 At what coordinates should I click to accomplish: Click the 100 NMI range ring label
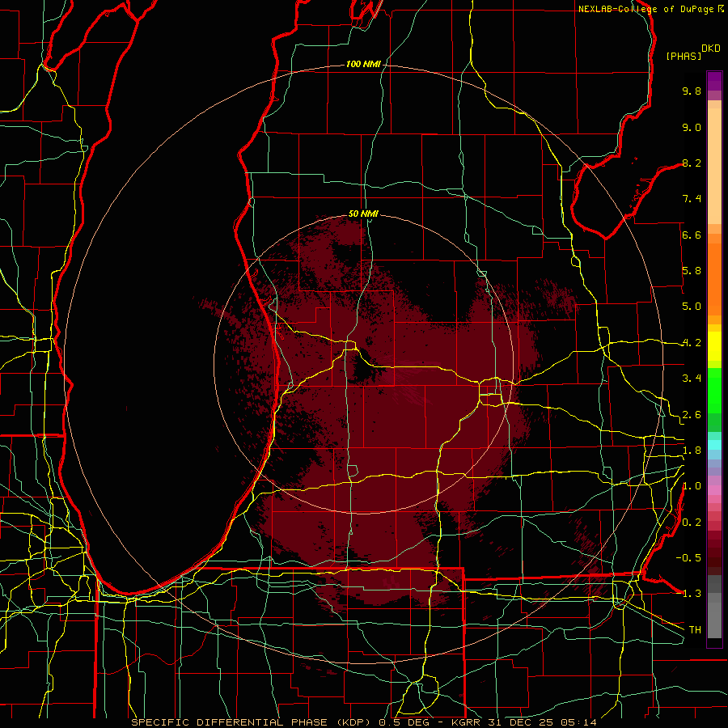tap(363, 64)
